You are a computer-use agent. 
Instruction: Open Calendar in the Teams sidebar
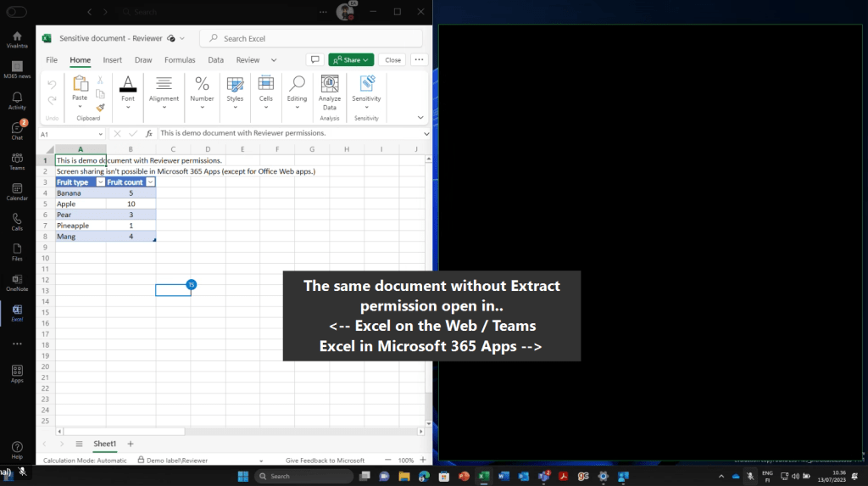tap(17, 192)
